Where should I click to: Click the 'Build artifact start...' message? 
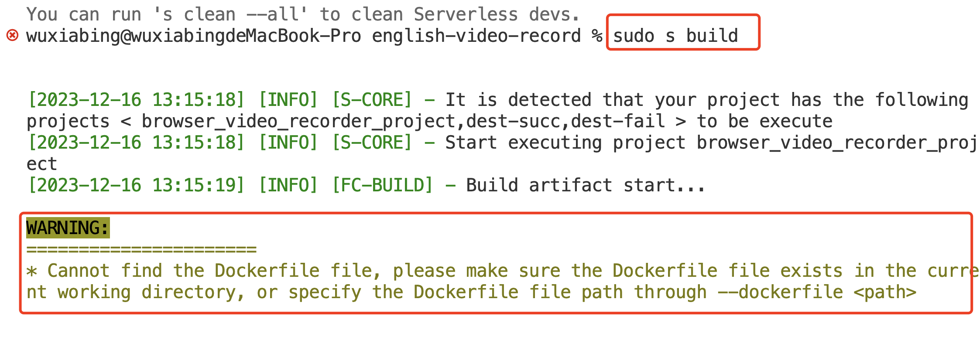[586, 185]
